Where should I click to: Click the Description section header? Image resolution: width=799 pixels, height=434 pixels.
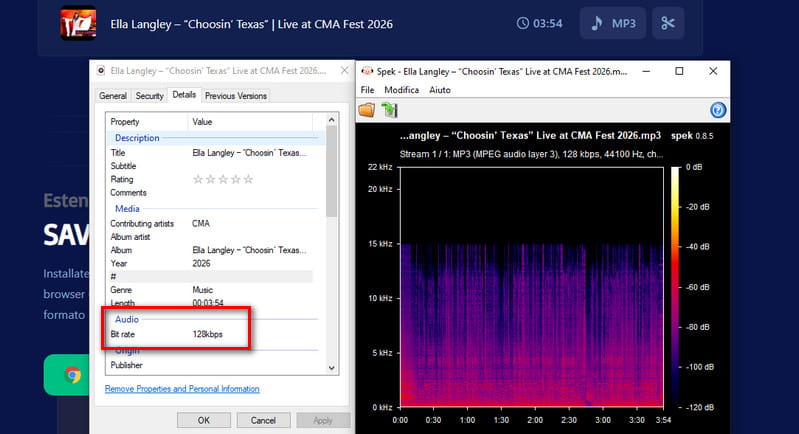(x=137, y=138)
